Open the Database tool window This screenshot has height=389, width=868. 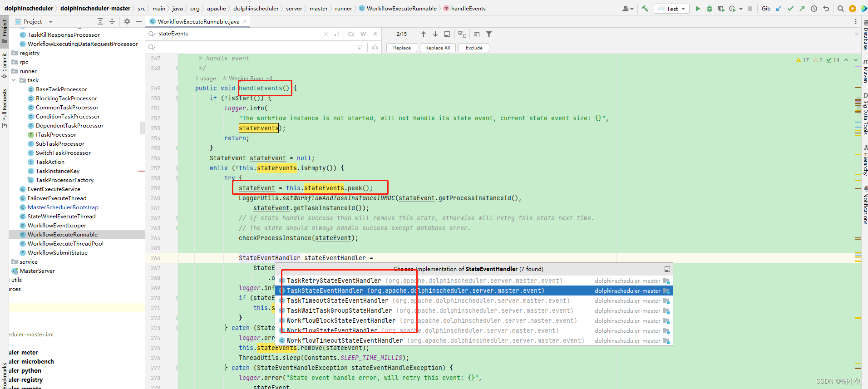pyautogui.click(x=865, y=35)
